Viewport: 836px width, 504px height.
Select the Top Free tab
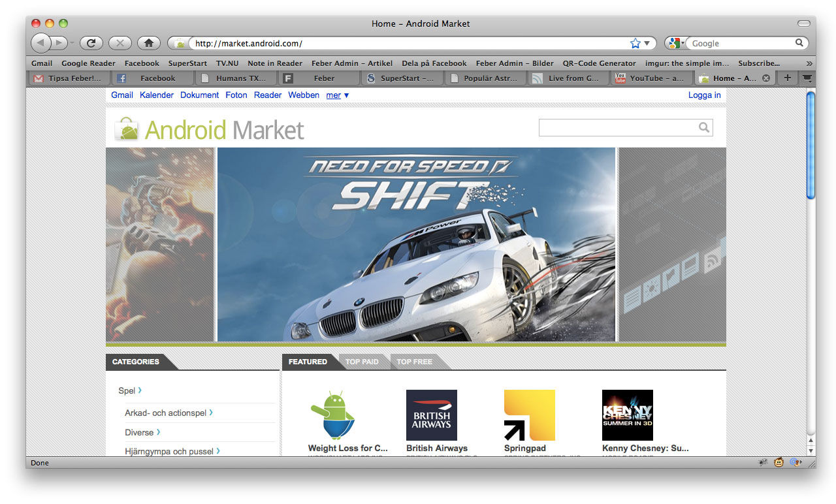(x=415, y=362)
